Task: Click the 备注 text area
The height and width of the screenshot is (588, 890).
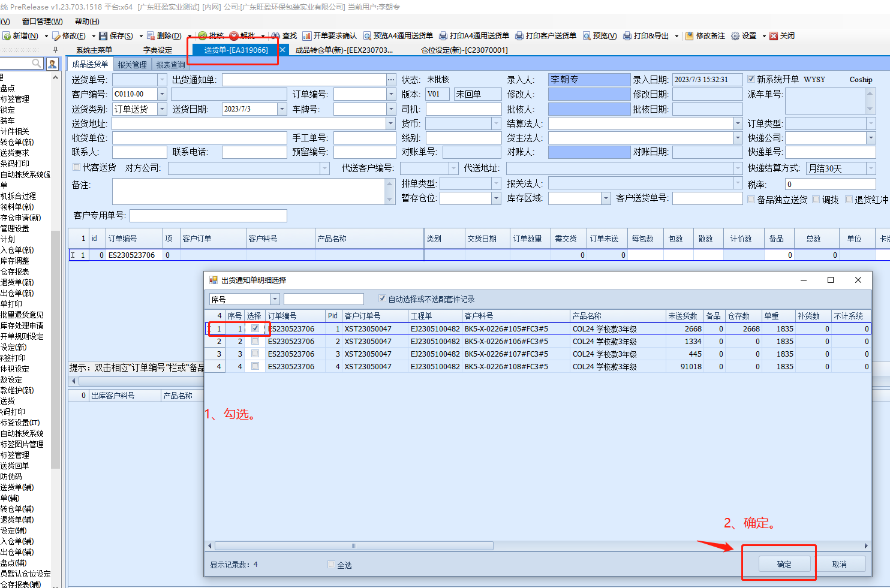Action: point(248,192)
